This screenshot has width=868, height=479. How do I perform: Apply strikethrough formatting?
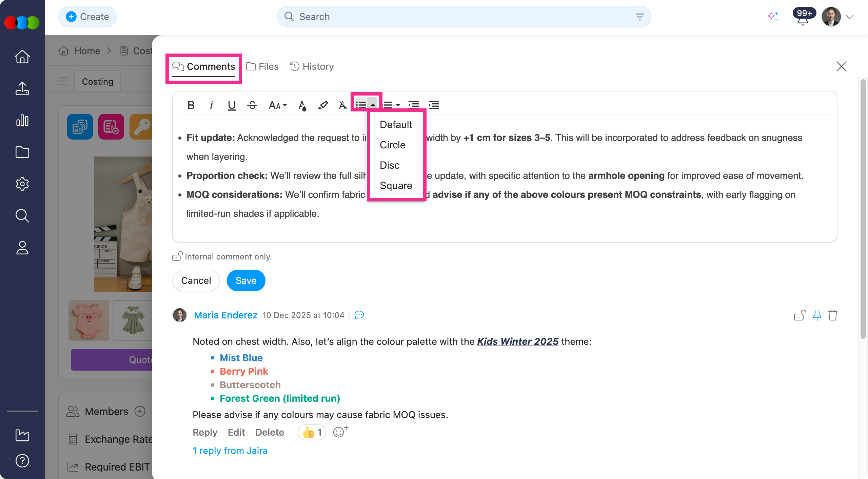(252, 105)
